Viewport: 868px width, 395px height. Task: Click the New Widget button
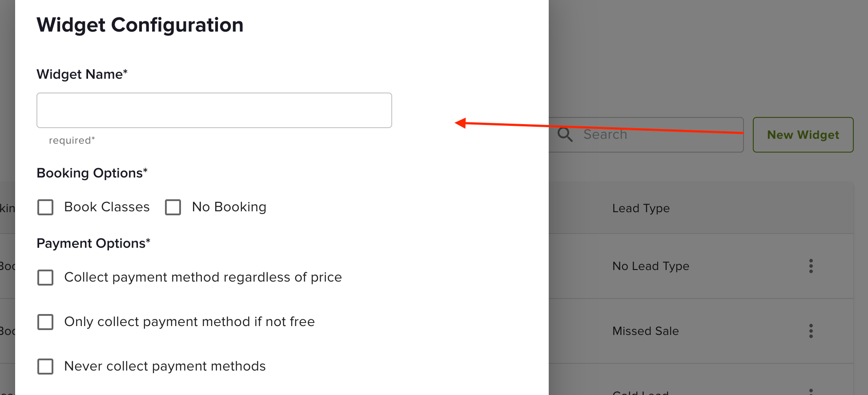coord(803,135)
